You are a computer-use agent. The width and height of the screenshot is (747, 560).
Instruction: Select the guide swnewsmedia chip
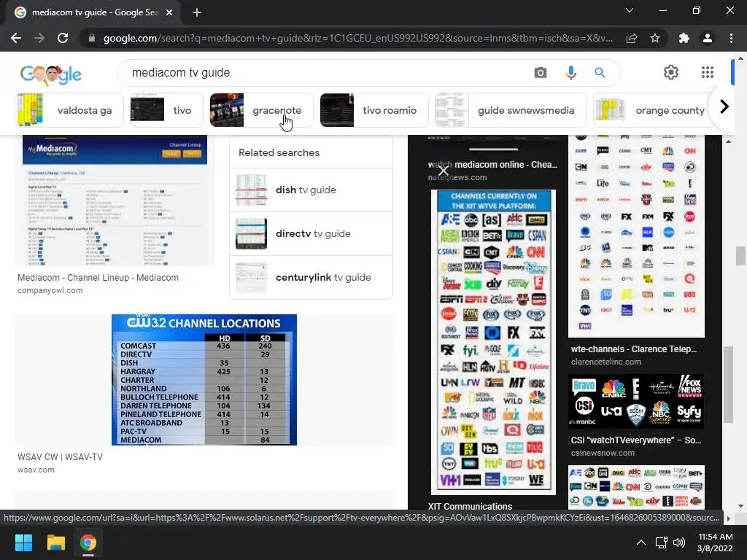[511, 110]
